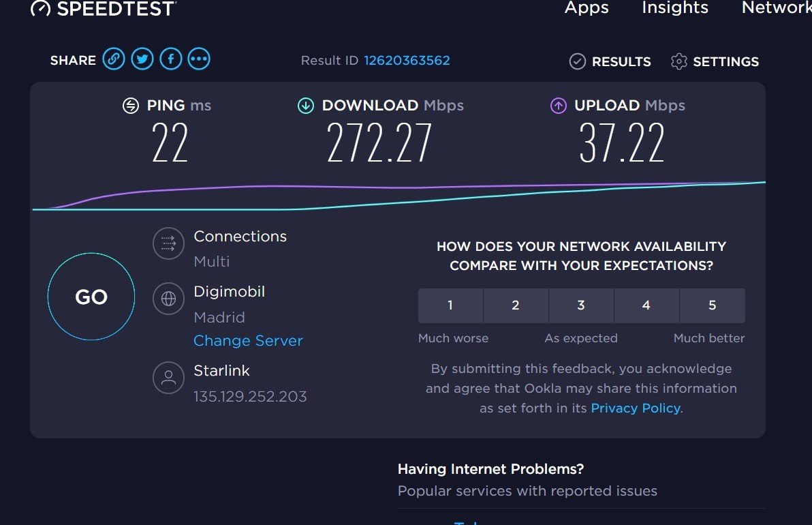Click the Digimobil server globe icon
This screenshot has width=812, height=525.
point(168,299)
